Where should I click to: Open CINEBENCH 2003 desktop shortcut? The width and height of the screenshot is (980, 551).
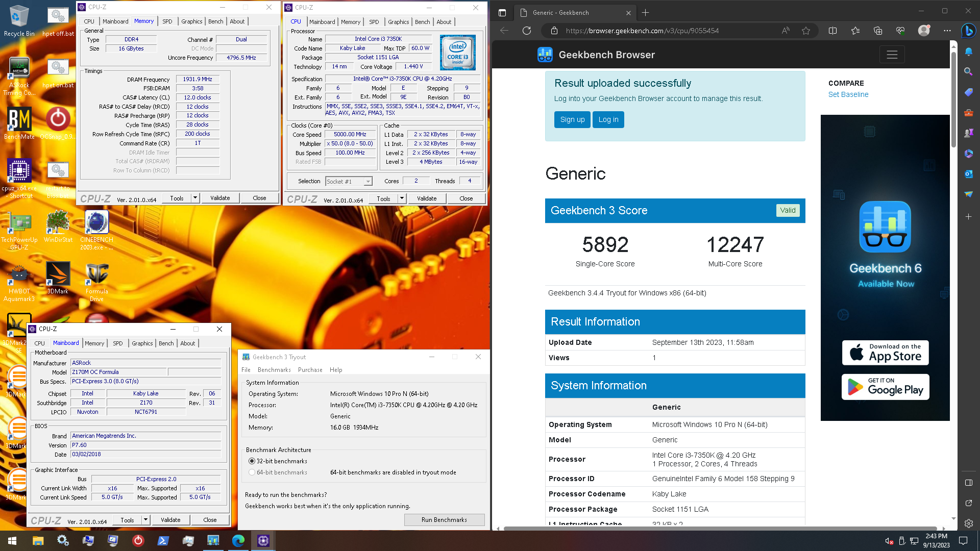(x=96, y=231)
